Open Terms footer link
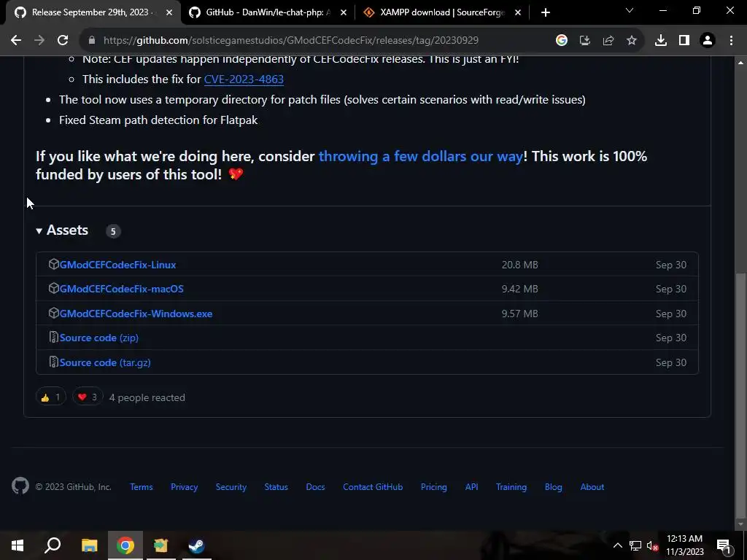The height and width of the screenshot is (560, 747). pos(142,487)
